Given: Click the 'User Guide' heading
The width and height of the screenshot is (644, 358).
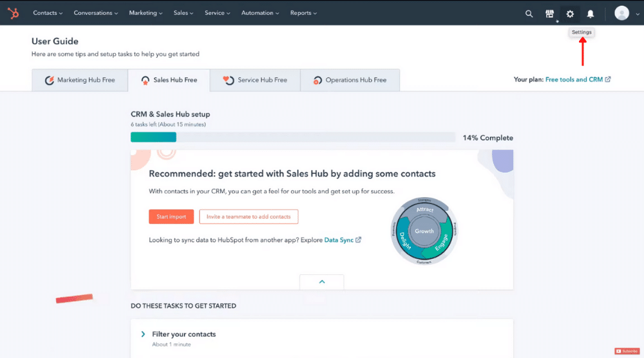Looking at the screenshot, I should tap(55, 41).
